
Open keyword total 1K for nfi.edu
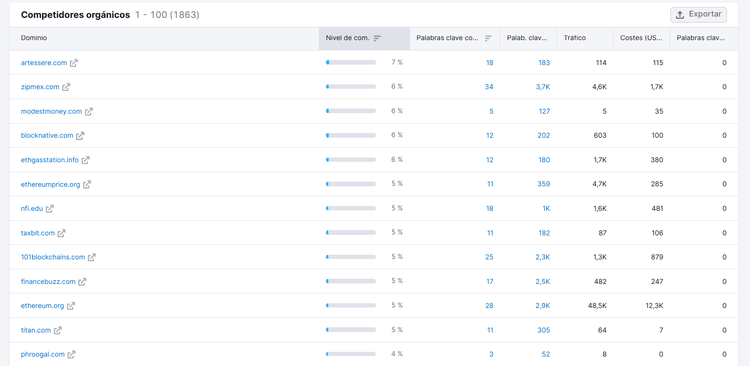pos(546,209)
